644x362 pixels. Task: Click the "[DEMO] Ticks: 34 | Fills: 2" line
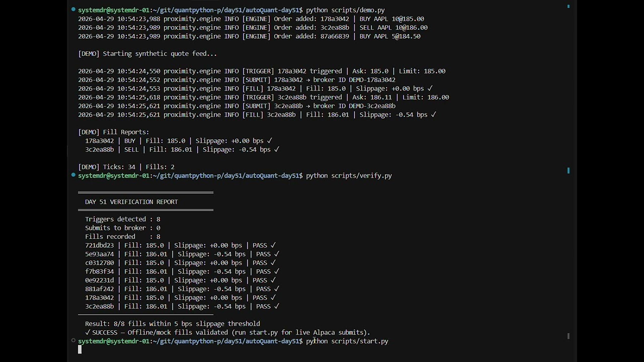pyautogui.click(x=126, y=167)
